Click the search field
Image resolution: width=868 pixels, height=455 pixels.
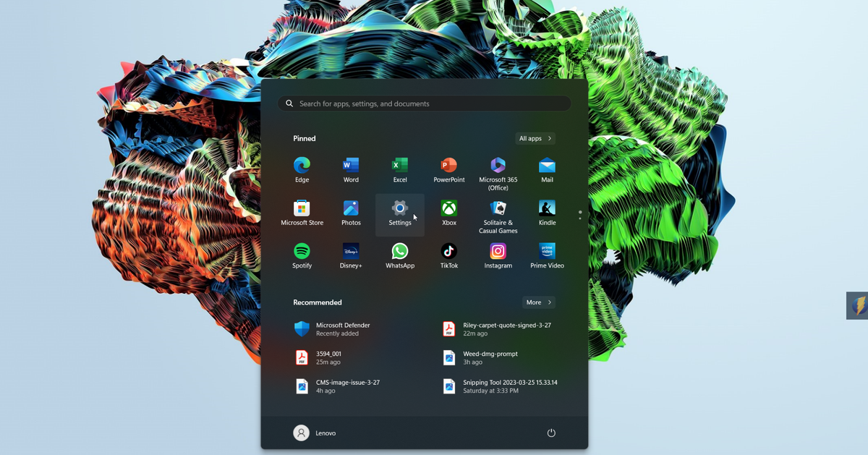424,103
